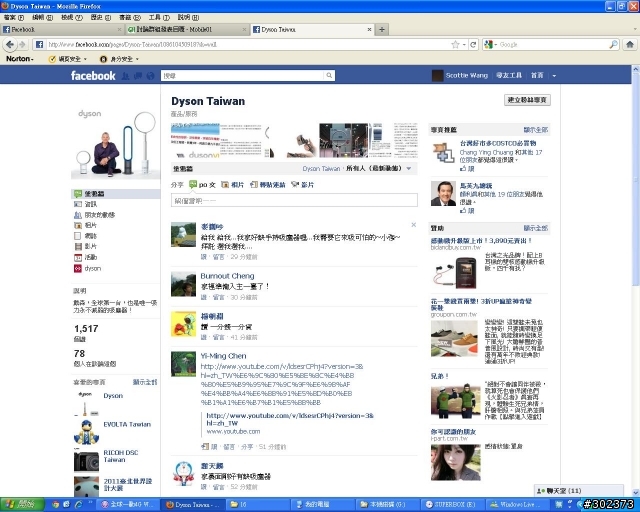The width and height of the screenshot is (640, 512).
Task: Open the Edit menu in Firefox
Action: pos(42,17)
